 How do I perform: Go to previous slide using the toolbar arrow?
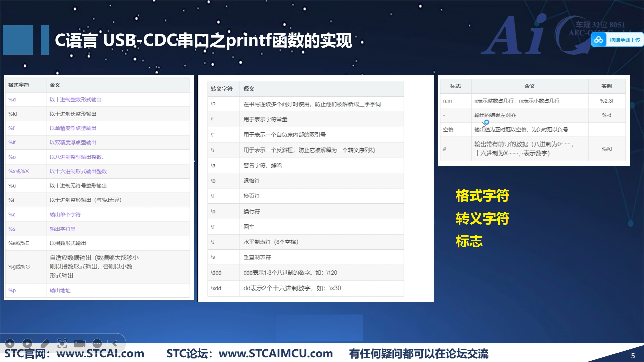[x=10, y=343]
